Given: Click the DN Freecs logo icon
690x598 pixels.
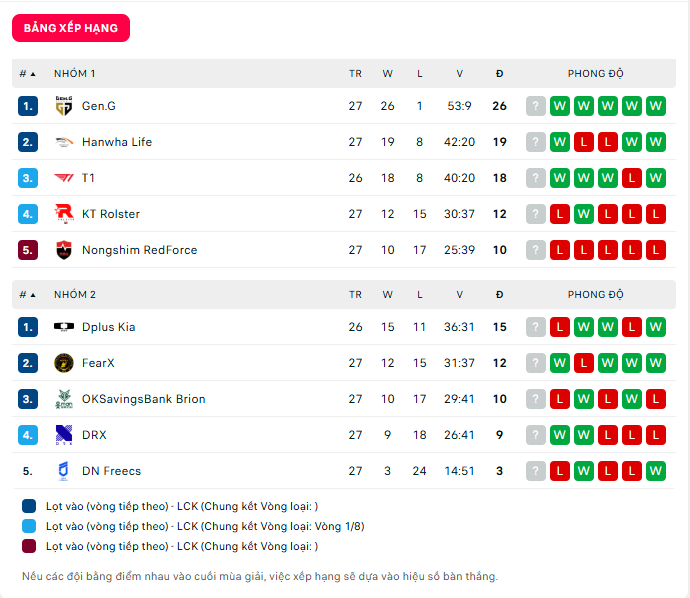Looking at the screenshot, I should pos(64,471).
